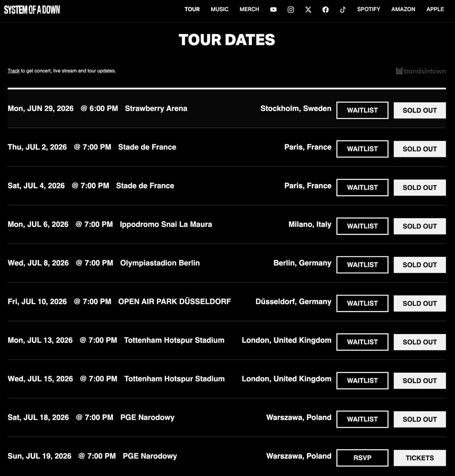Image resolution: width=455 pixels, height=476 pixels.
Task: Join the waitlist for Olympiastadion Berlin
Action: 362,265
